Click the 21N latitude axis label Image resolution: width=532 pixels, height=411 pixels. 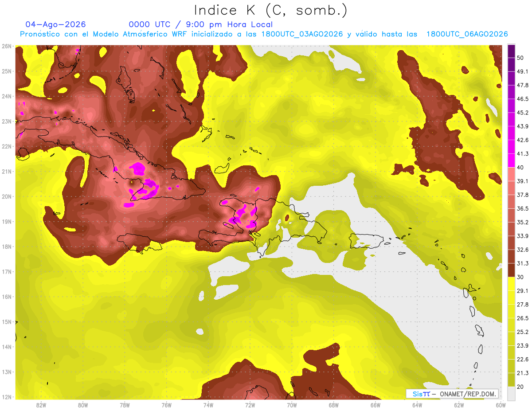[x=6, y=172]
